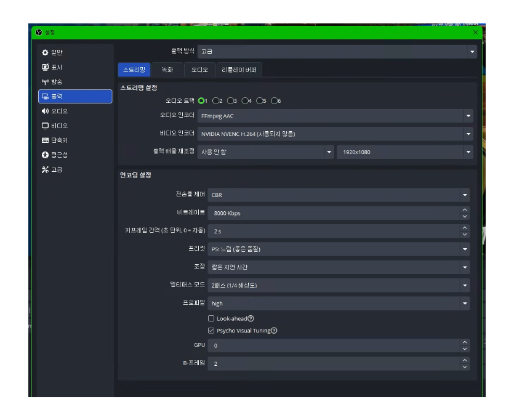Viewport: 514px width, 420px height.
Task: Select audio track 2 radio button
Action: click(x=216, y=101)
